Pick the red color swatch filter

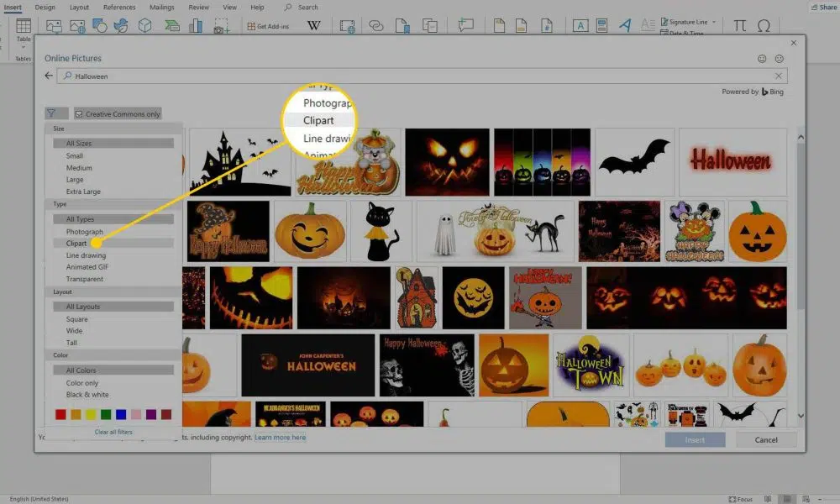point(60,414)
